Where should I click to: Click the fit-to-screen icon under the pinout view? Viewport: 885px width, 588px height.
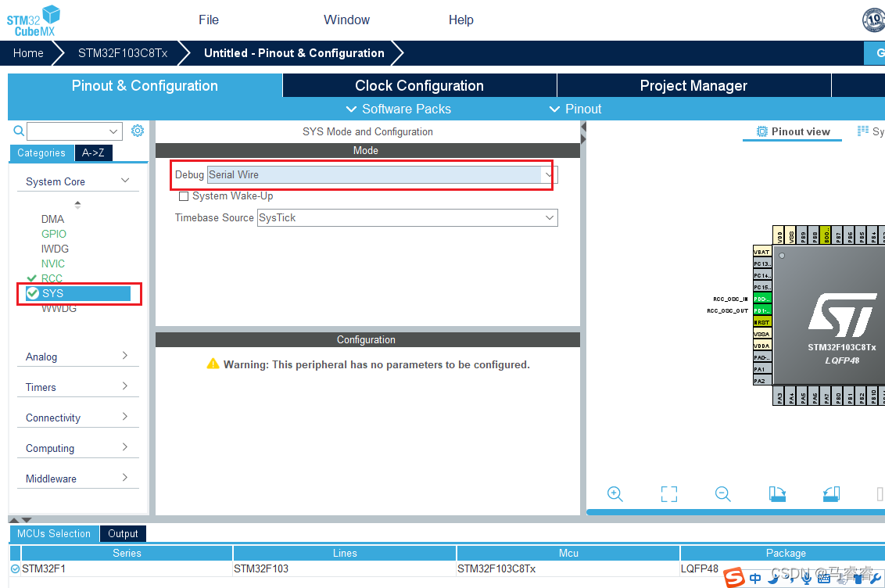(668, 494)
